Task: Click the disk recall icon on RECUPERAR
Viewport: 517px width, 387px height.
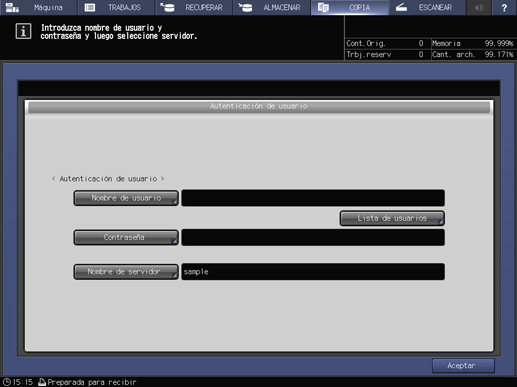Action: click(167, 7)
